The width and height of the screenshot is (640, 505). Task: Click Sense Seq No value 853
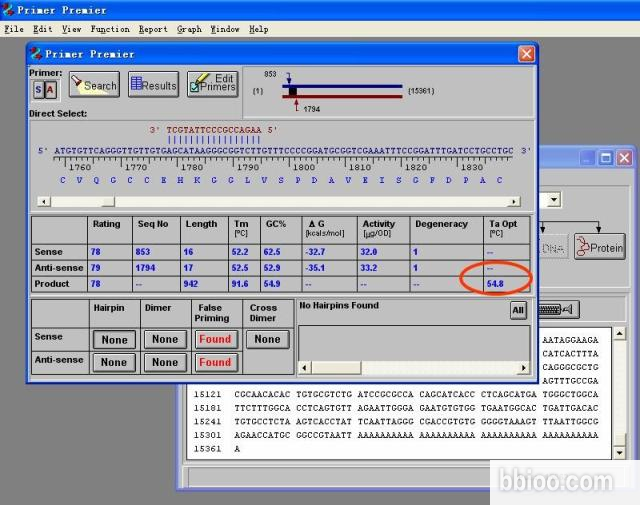(143, 252)
